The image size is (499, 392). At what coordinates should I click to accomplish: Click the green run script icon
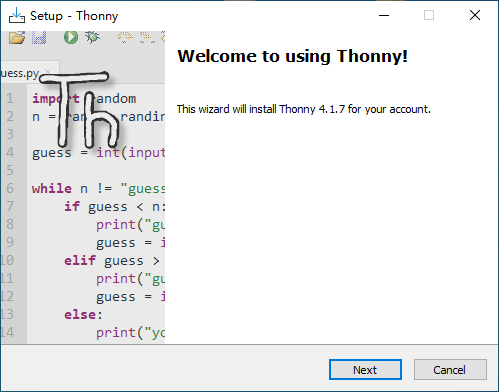pyautogui.click(x=71, y=37)
